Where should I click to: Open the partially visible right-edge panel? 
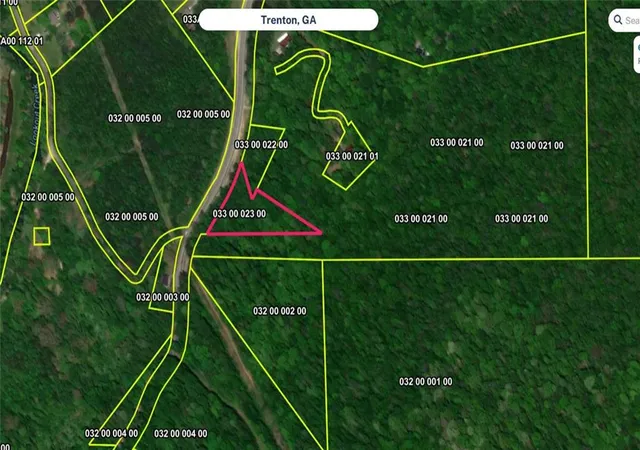pos(637,55)
